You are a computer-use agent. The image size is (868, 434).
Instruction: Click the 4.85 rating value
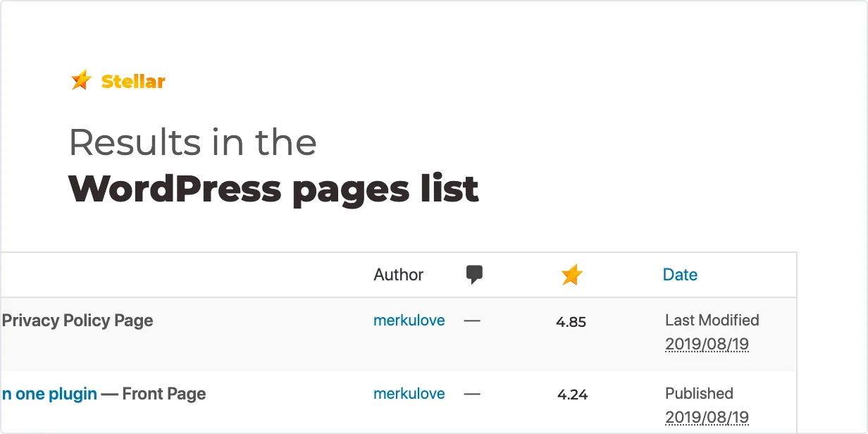pyautogui.click(x=571, y=322)
